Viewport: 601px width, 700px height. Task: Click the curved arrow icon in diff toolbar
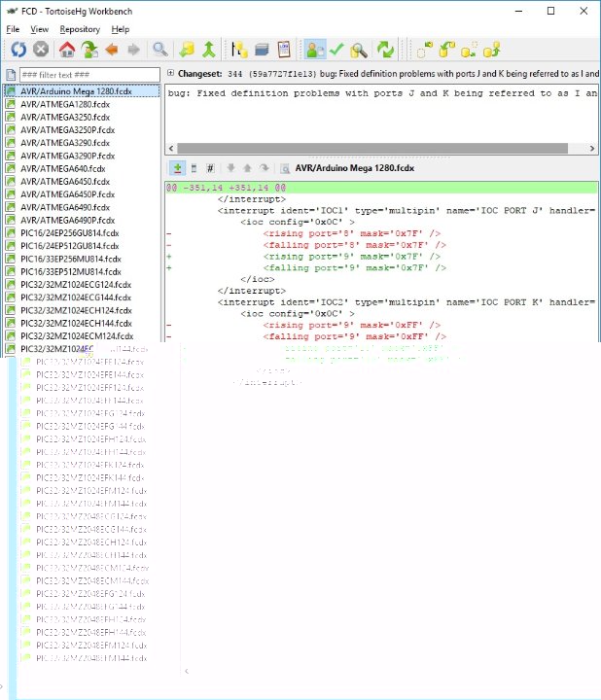click(x=265, y=168)
